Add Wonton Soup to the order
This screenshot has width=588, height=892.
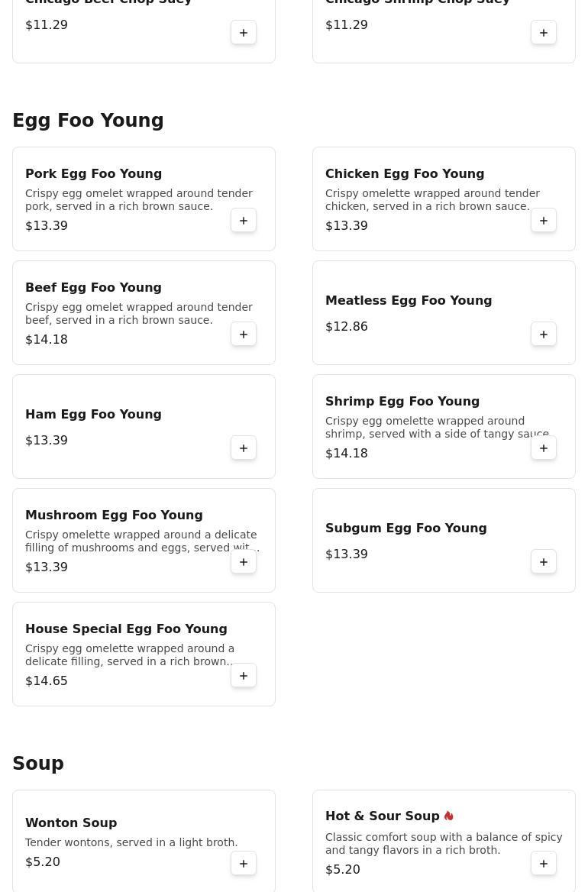click(244, 864)
